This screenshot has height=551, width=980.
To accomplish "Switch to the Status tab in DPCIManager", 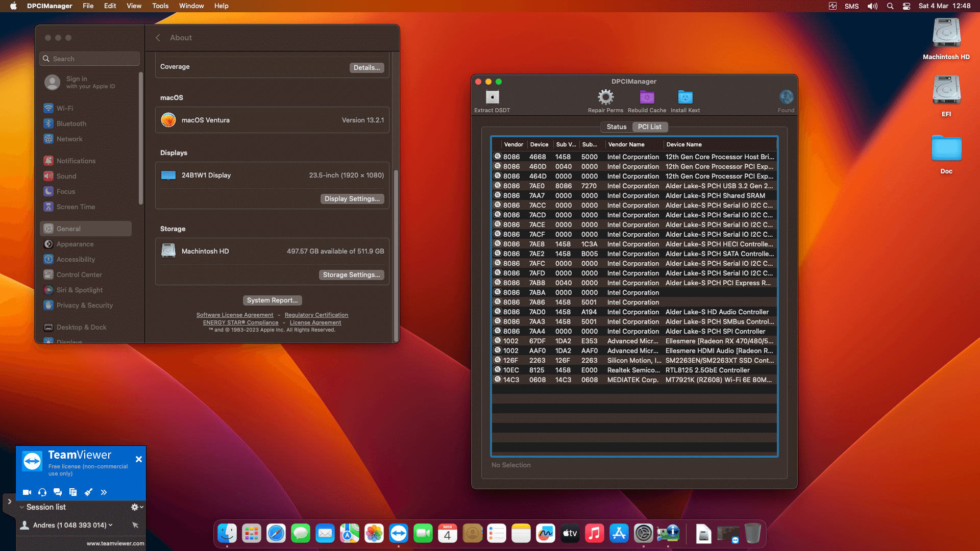I will point(616,127).
